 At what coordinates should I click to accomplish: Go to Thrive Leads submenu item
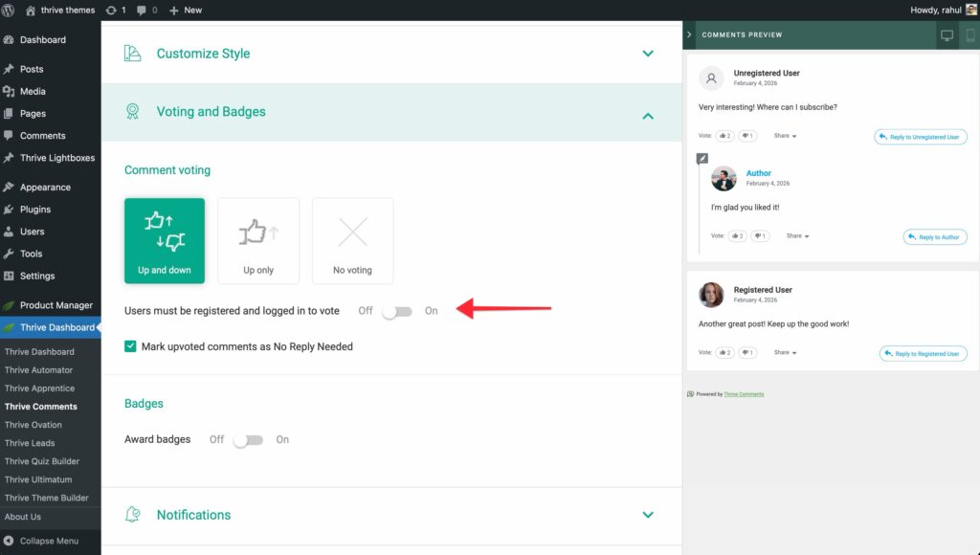(x=30, y=443)
